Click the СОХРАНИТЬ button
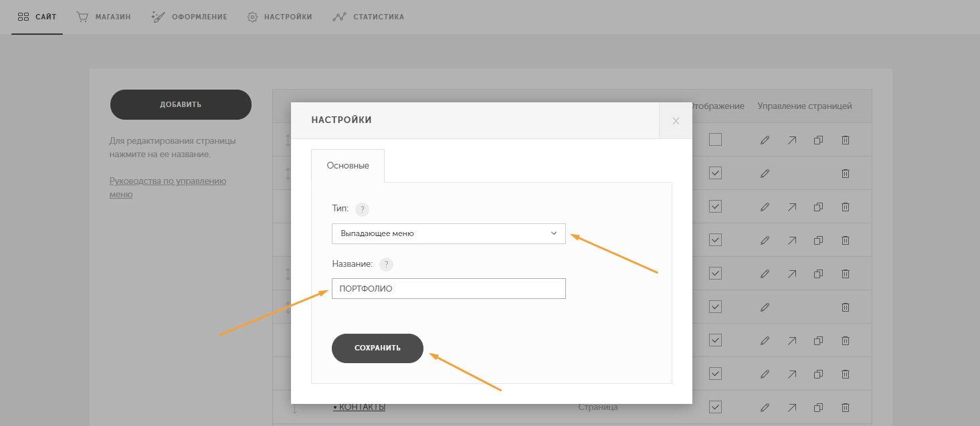Viewport: 980px width, 426px height. point(378,348)
